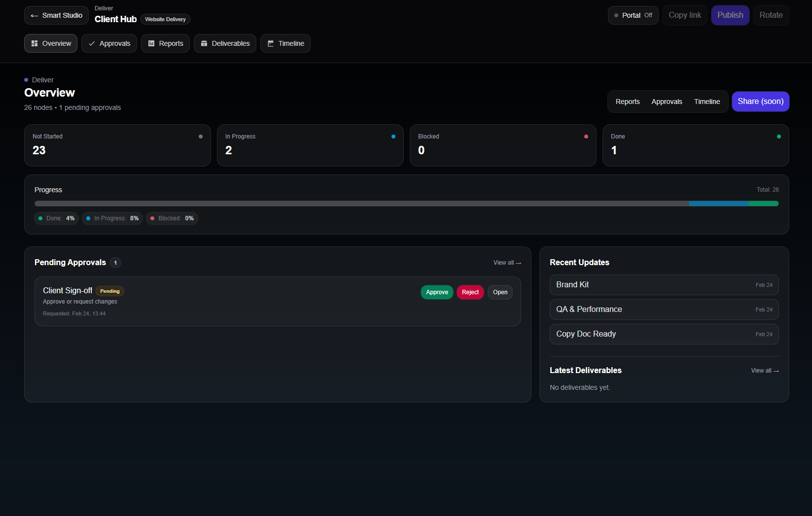Image resolution: width=812 pixels, height=516 pixels.
Task: Click the progress bar in the Progress panel
Action: tap(406, 203)
